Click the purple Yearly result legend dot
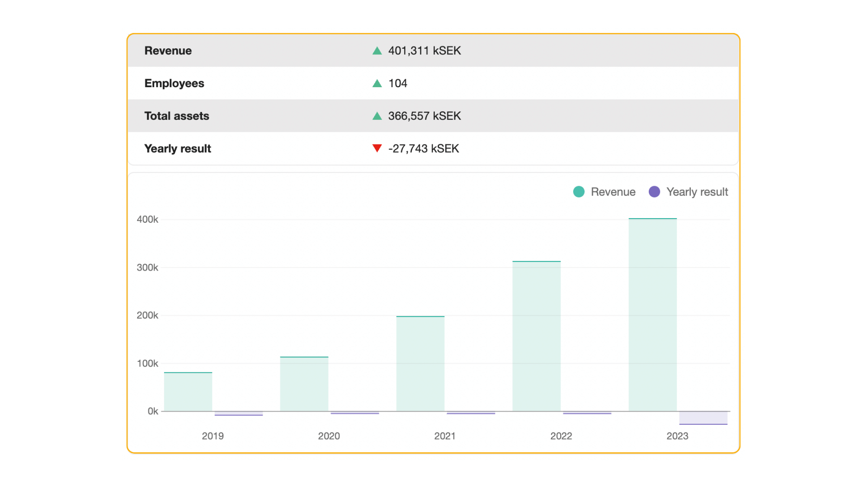Image resolution: width=868 pixels, height=488 pixels. [x=654, y=192]
